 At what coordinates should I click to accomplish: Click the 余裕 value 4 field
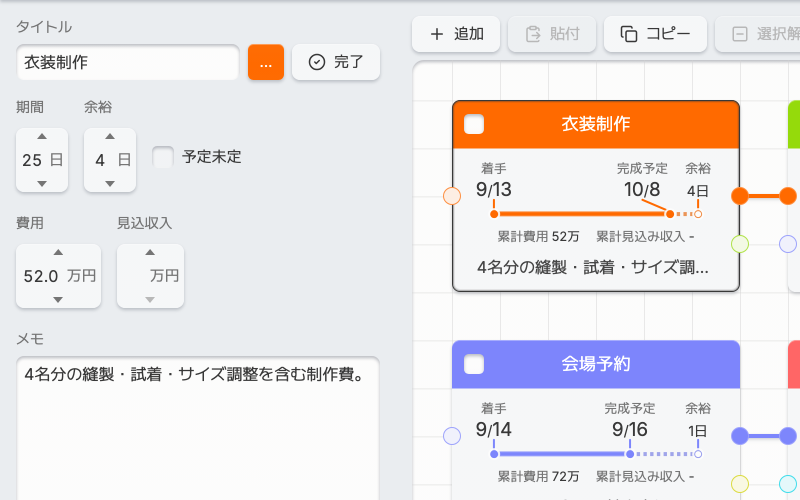tap(100, 160)
